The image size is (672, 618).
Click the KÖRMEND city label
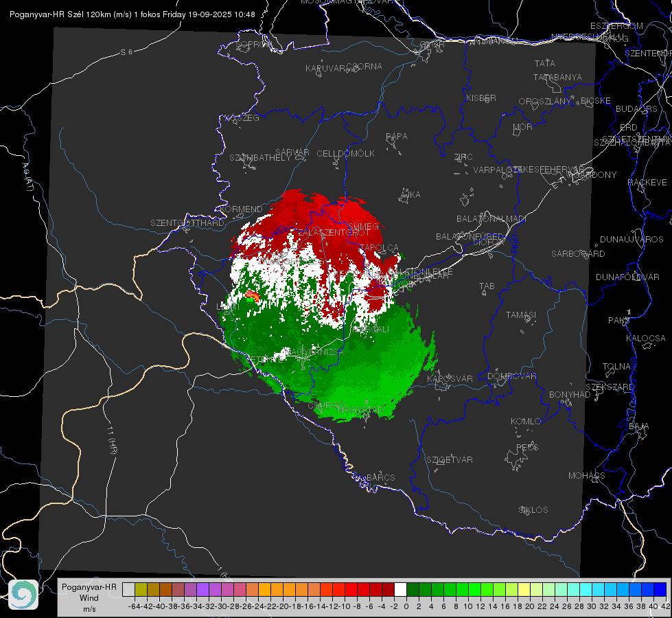(242, 209)
